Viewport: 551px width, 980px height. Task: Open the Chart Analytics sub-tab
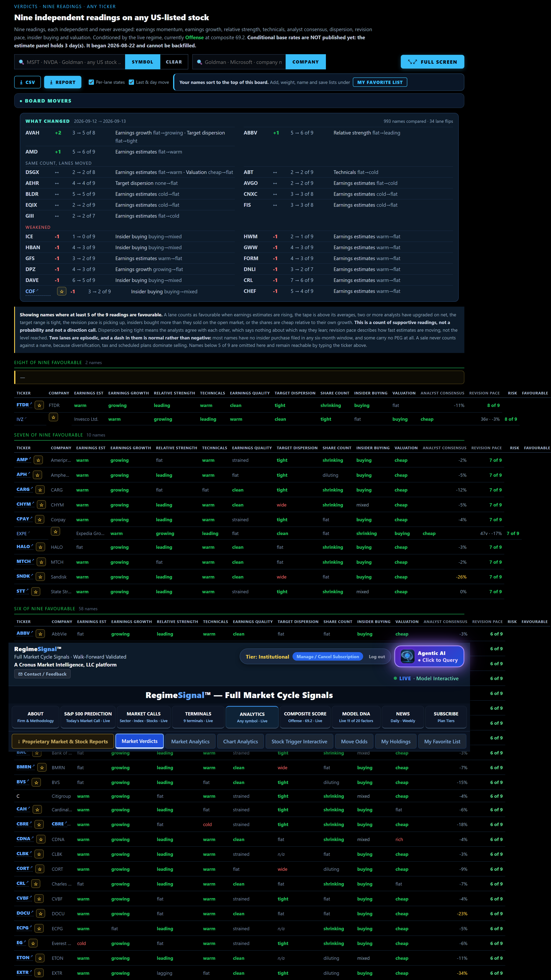coord(240,742)
